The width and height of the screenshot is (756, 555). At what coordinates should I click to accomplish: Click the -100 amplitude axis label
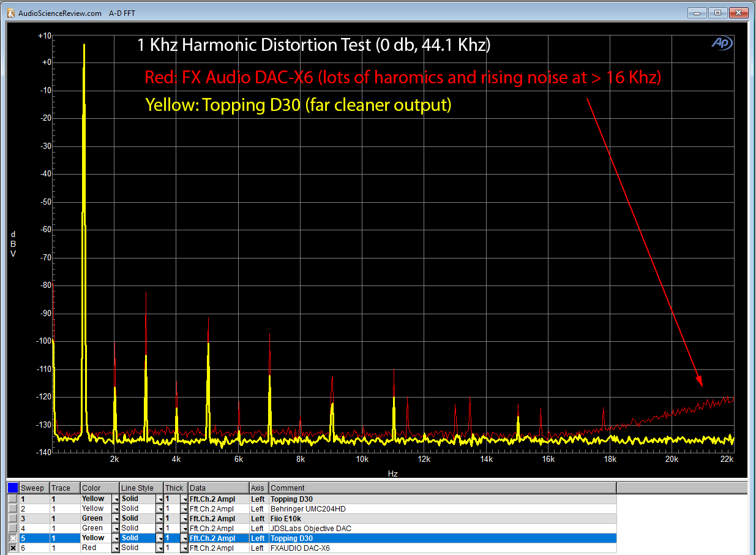tap(44, 341)
